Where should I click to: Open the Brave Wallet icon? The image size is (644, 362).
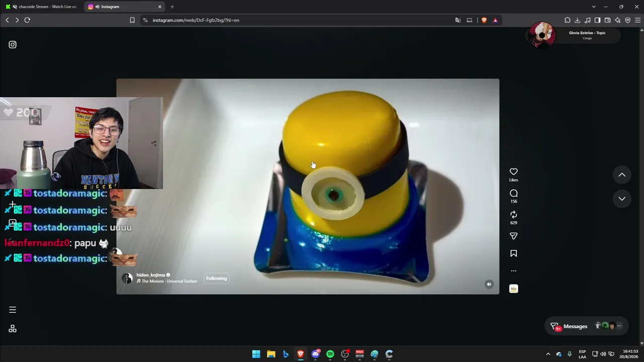pyautogui.click(x=607, y=20)
